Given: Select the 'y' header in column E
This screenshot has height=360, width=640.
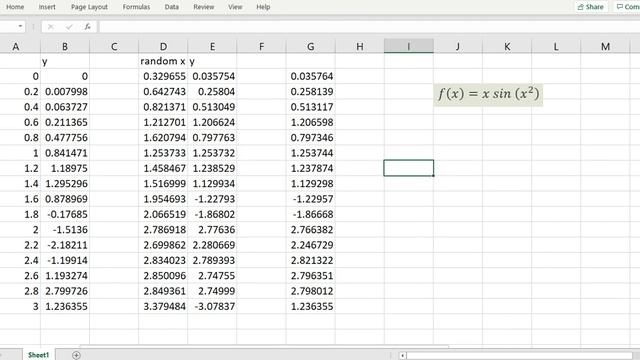Looking at the screenshot, I should click(x=212, y=61).
